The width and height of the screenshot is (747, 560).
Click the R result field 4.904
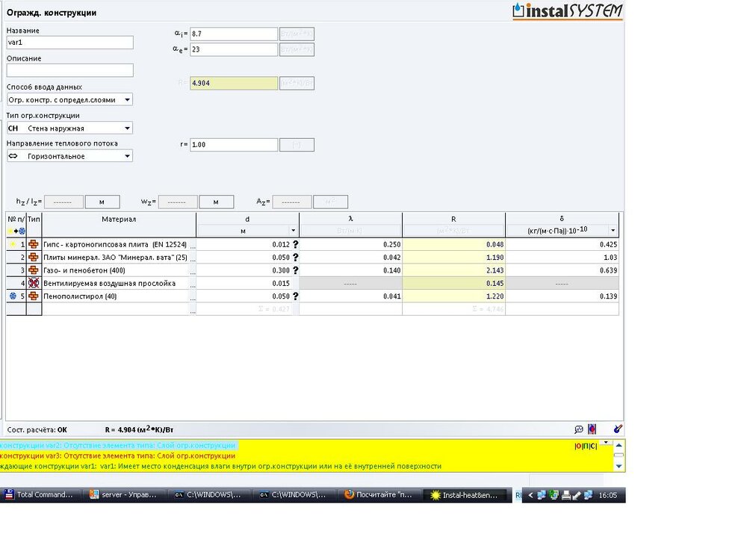coord(233,84)
